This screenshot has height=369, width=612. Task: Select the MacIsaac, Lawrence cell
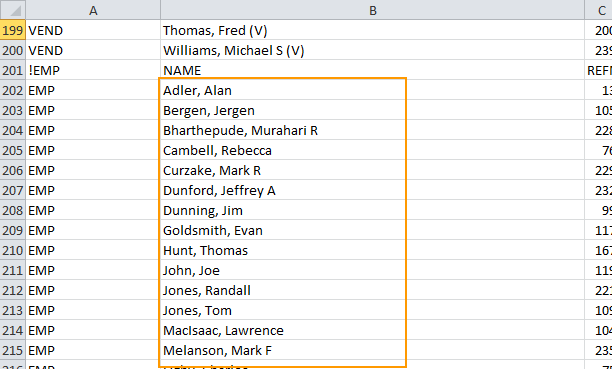coord(372,330)
